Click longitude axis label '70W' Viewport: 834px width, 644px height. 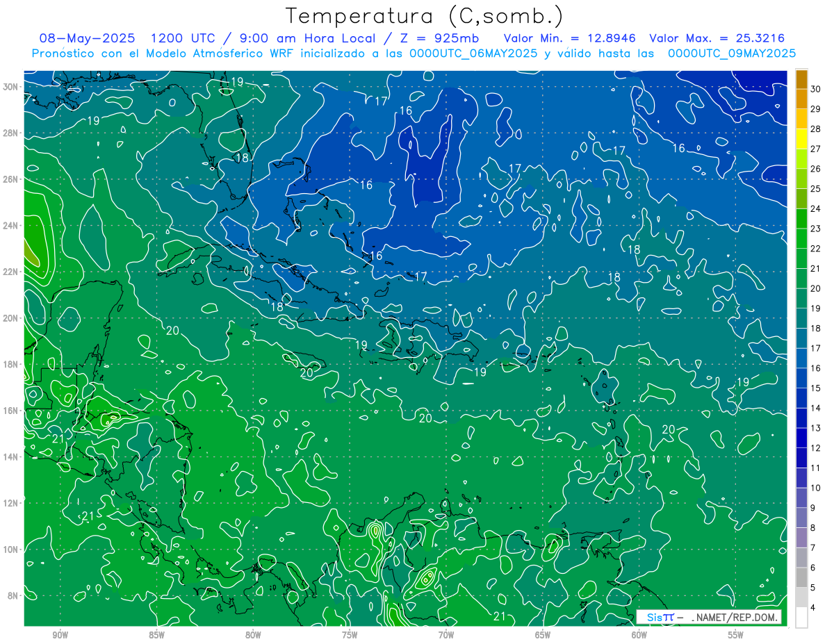point(446,635)
